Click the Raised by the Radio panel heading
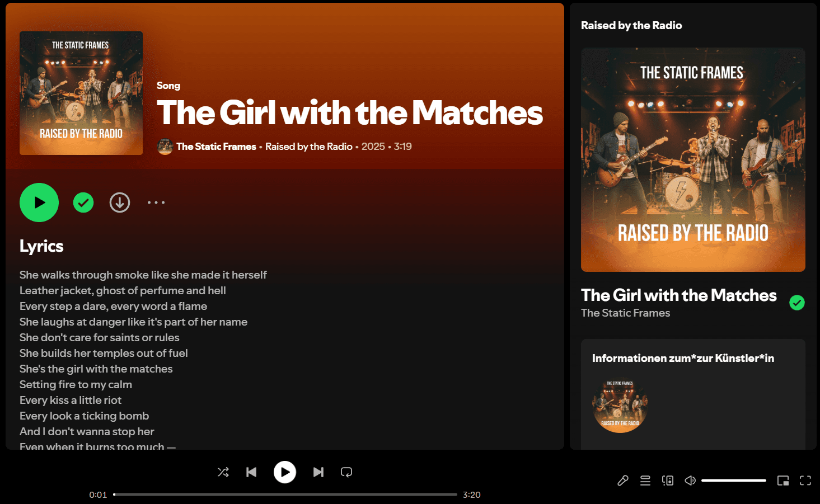 click(631, 25)
